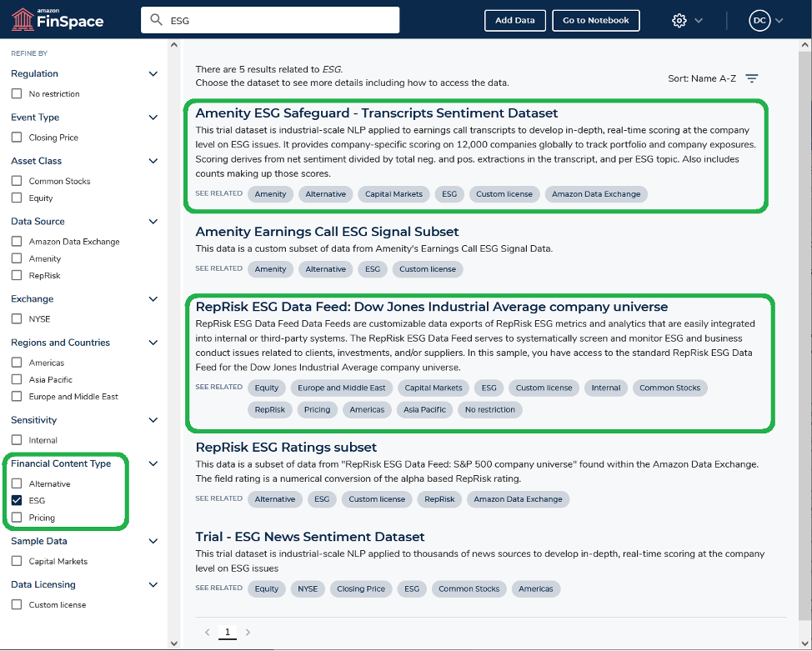Image resolution: width=812 pixels, height=651 pixels.
Task: Click the filter icon beside Sort Name A-Z
Action: click(x=751, y=77)
